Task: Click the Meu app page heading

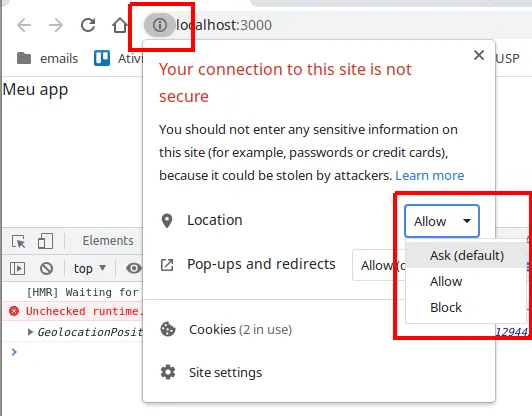Action: point(35,90)
